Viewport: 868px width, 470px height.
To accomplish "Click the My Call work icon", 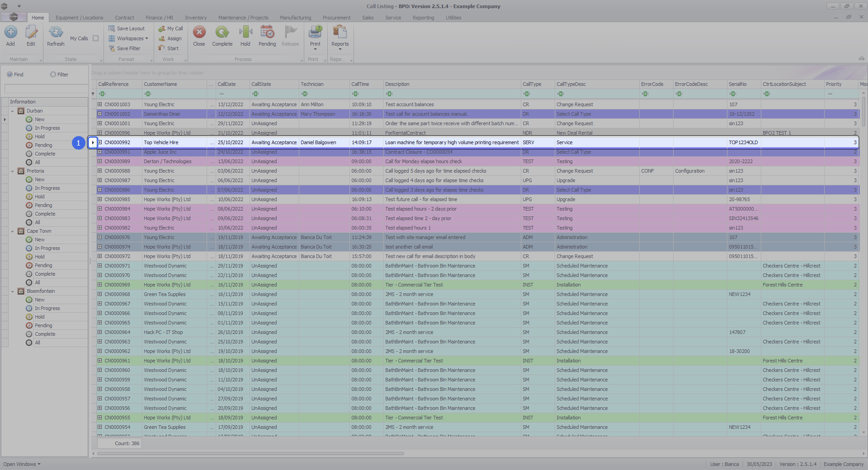I will click(162, 28).
